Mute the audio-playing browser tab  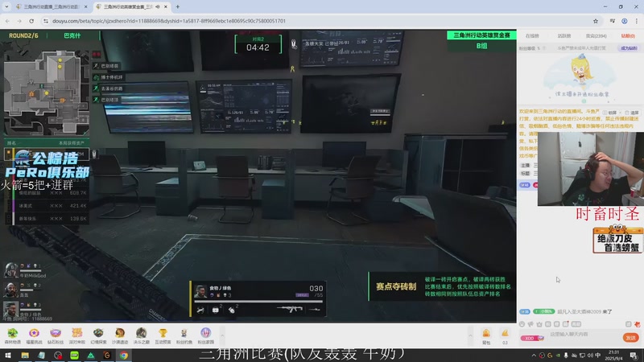coord(158,6)
